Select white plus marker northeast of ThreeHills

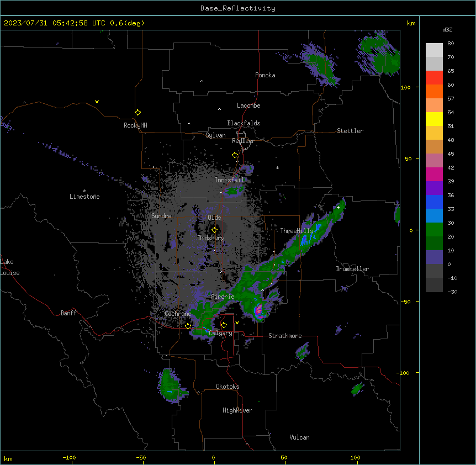pyautogui.click(x=338, y=207)
